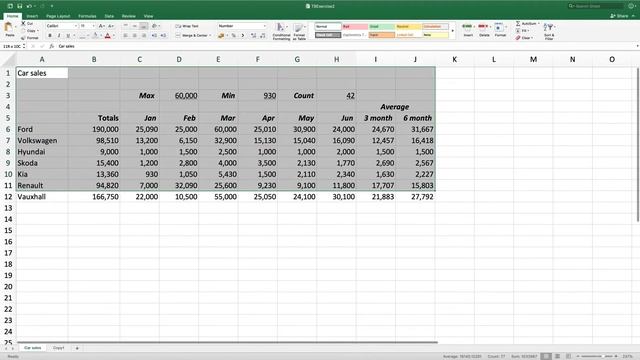Click the insert function fx icon
Screen dimensions: 640x360
(x=52, y=46)
